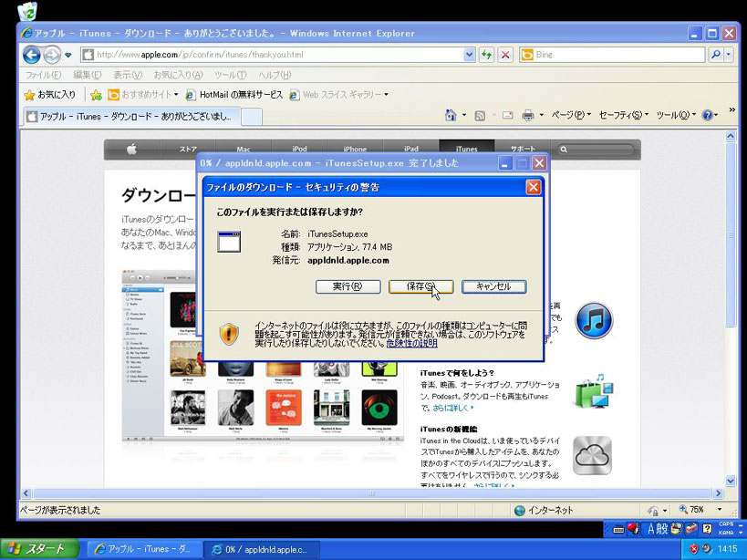The image size is (747, 560).
Task: Click the red security shield tray icon
Action: 694,549
